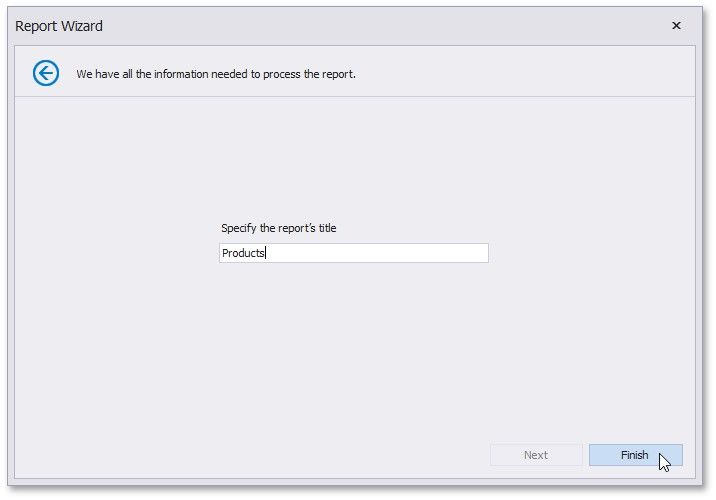Screen dimensions: 716x500
Task: Place cursor after the word "Products"
Action: [x=266, y=254]
